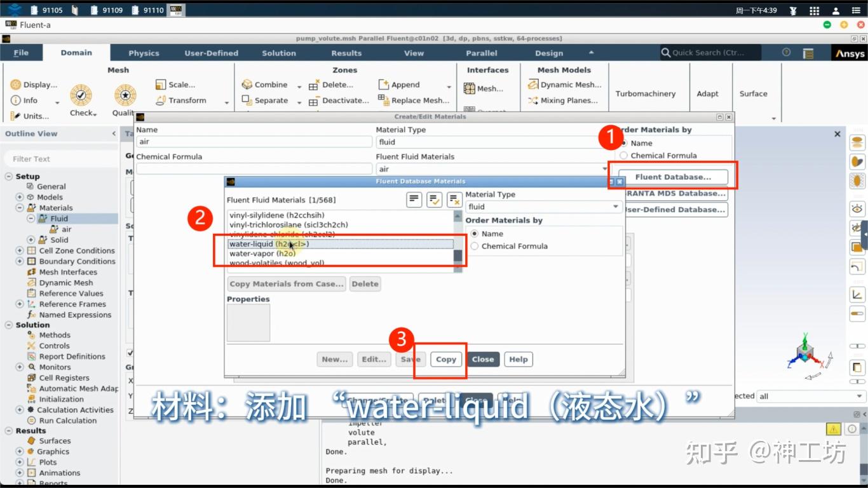Switch to the Parallel ribbon tab
Screen dimensions: 868x488
482,53
